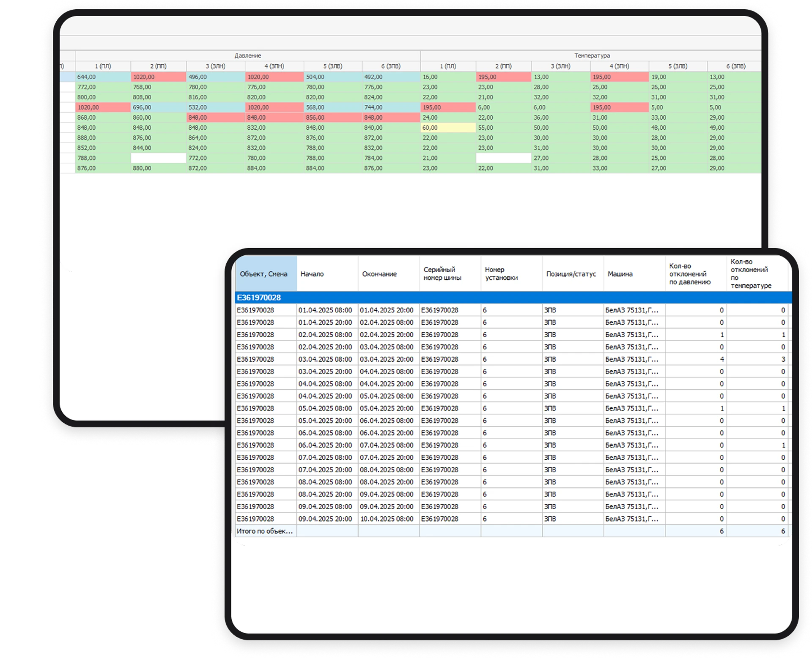Sort by the Окончание column header
The height and width of the screenshot is (658, 812).
389,274
